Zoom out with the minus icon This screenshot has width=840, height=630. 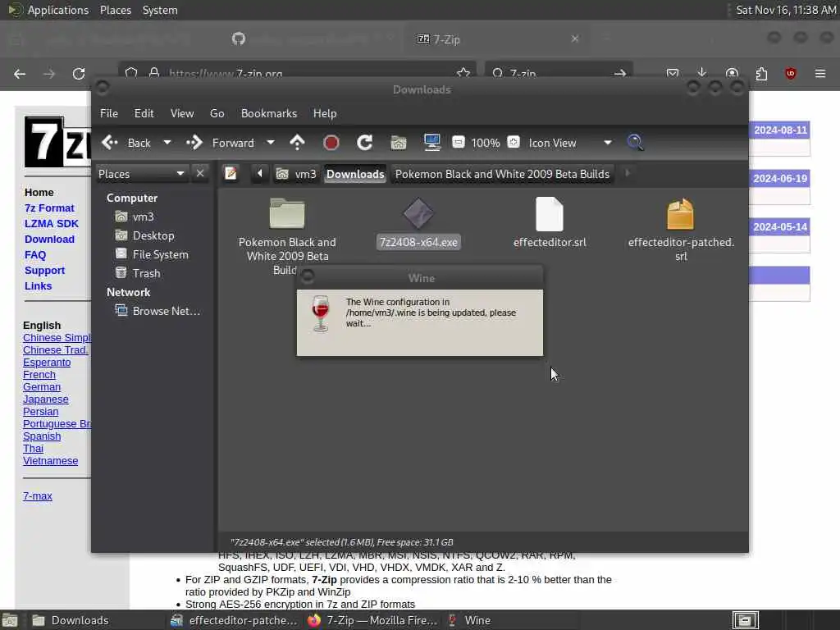458,142
